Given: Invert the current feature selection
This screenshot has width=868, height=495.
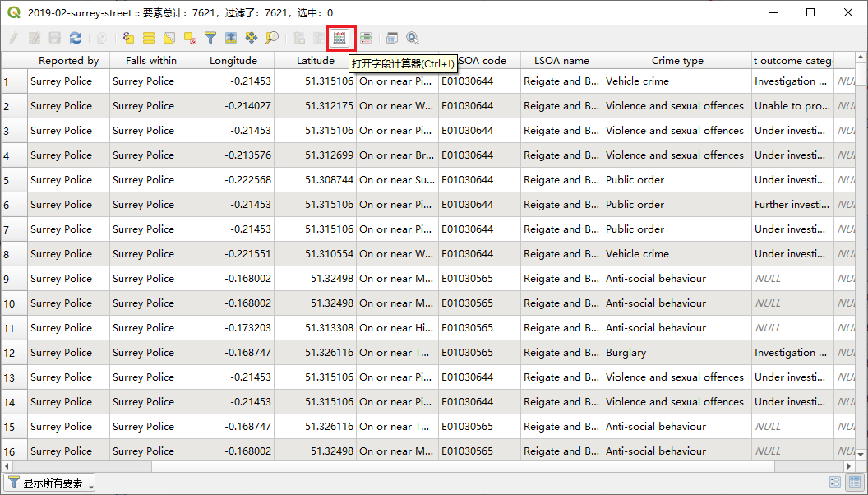Looking at the screenshot, I should 169,38.
